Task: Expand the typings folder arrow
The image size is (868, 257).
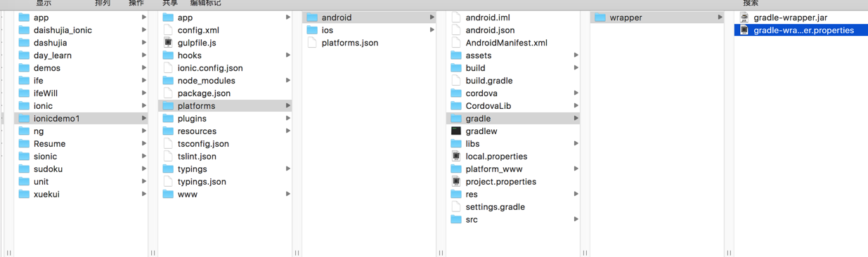Action: pyautogui.click(x=288, y=169)
